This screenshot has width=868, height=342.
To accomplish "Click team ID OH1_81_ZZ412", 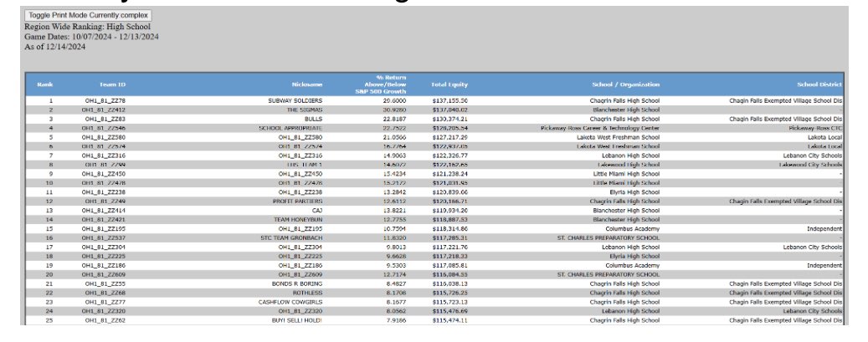I will click(x=104, y=110).
